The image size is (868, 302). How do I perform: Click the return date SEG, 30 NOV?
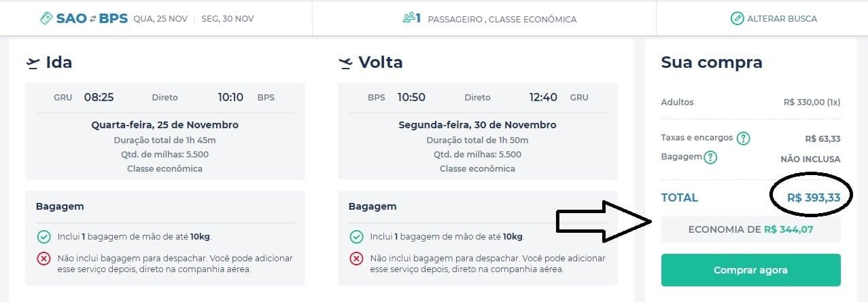click(x=228, y=19)
